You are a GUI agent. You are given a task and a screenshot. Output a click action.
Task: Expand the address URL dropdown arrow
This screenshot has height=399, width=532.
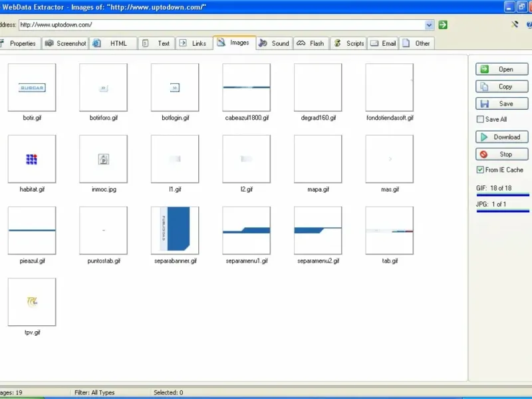click(429, 25)
